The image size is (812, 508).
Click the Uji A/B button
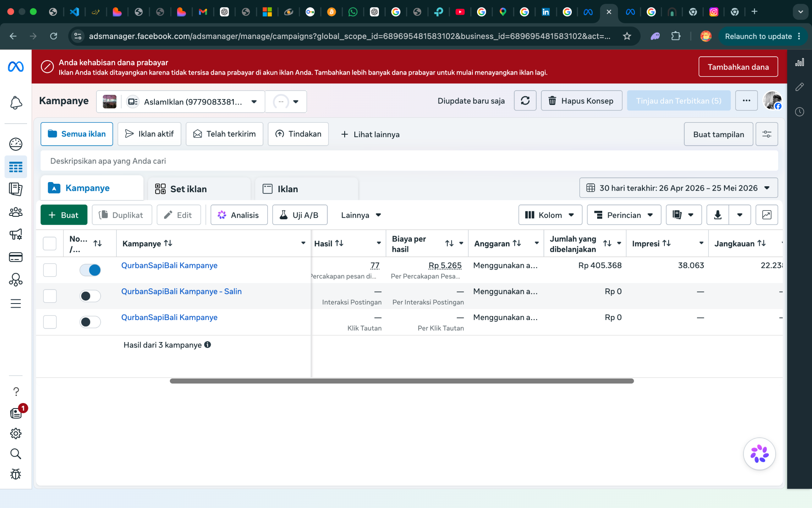pyautogui.click(x=300, y=215)
